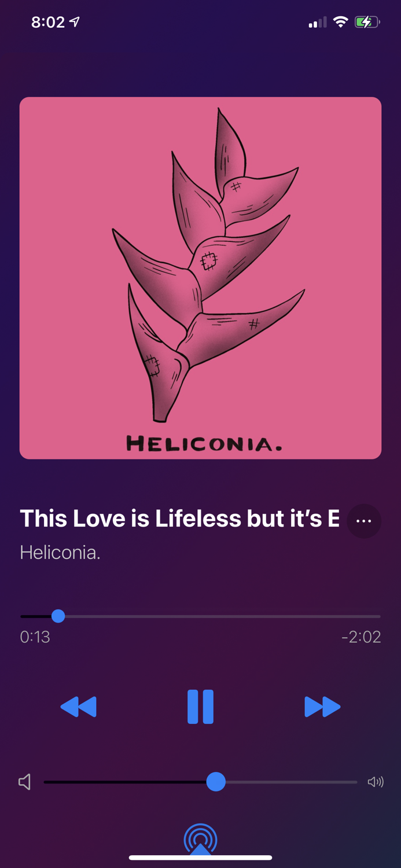Screen dimensions: 401x868
Task: Skip forward with the fast-forward button
Action: [x=322, y=707]
